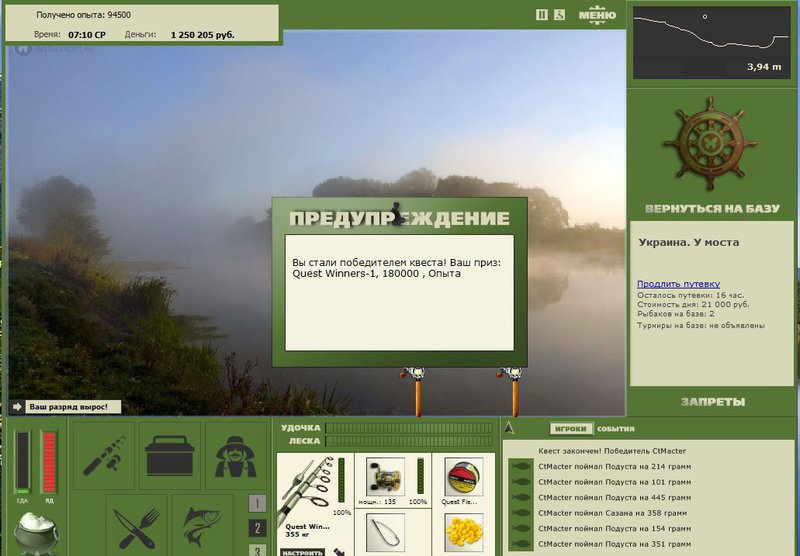Click the game time 07:10 СР
Image resolution: width=800 pixels, height=556 pixels.
87,35
